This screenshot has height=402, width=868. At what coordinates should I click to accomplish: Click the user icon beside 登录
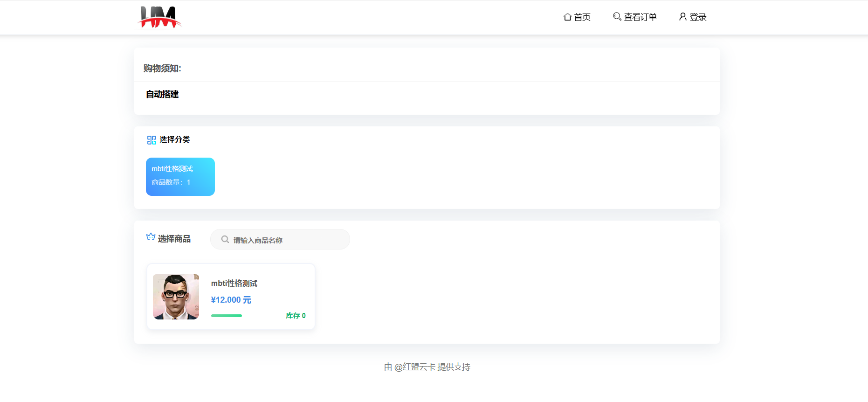(x=682, y=17)
